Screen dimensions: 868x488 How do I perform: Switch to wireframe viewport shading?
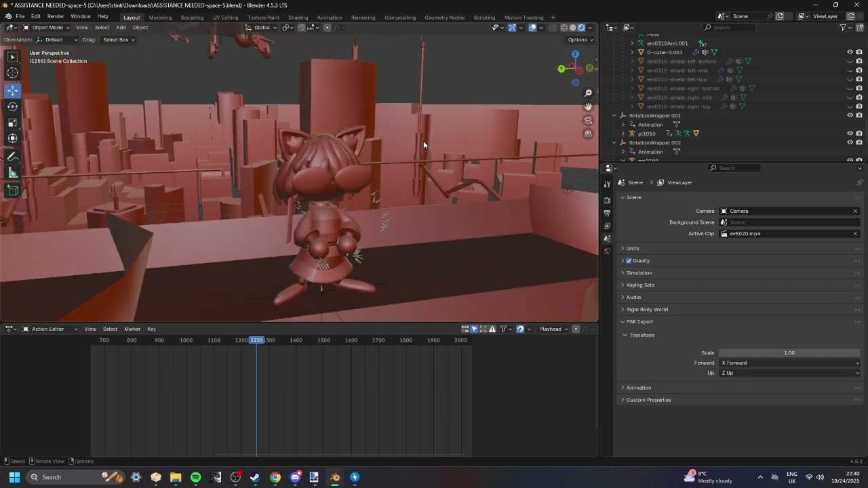(564, 28)
